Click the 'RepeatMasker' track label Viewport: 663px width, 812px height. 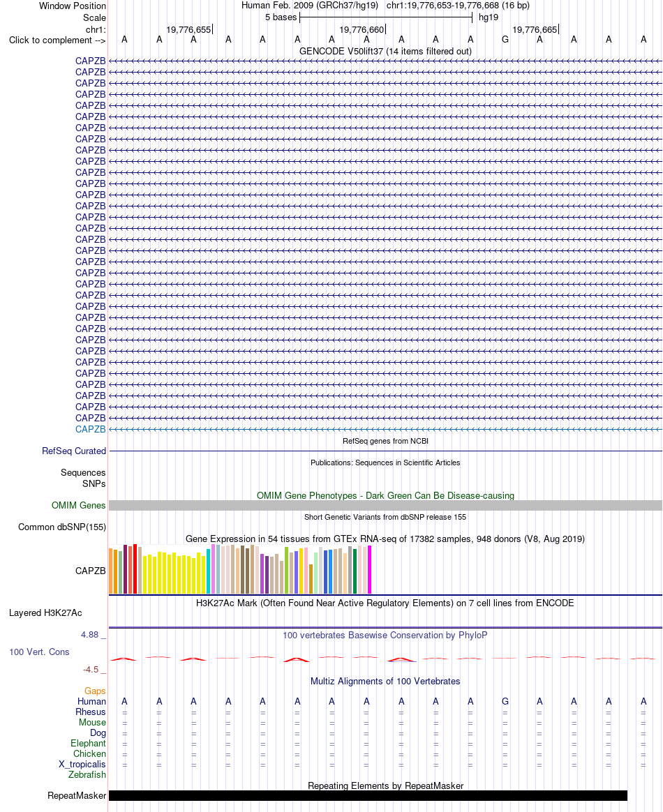tap(77, 796)
